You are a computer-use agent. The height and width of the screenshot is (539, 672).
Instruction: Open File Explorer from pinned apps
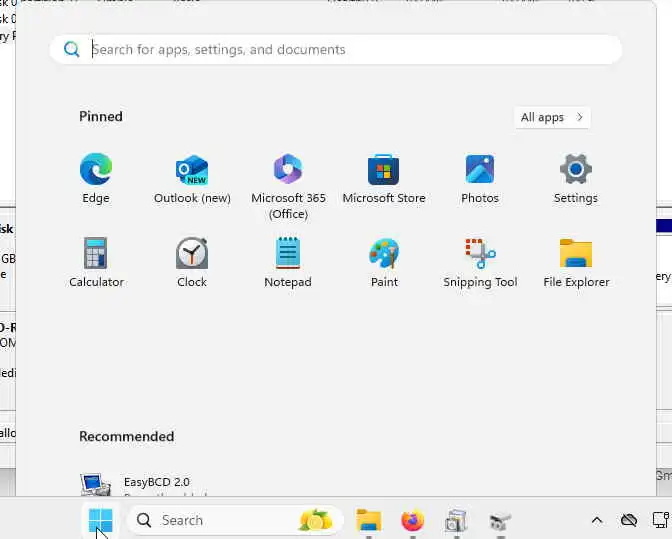pos(576,262)
